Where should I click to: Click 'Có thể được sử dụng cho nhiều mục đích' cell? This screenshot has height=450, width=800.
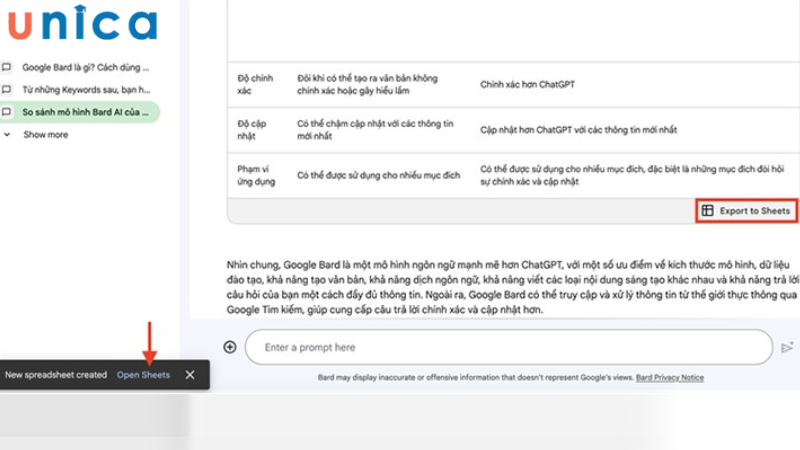378,175
